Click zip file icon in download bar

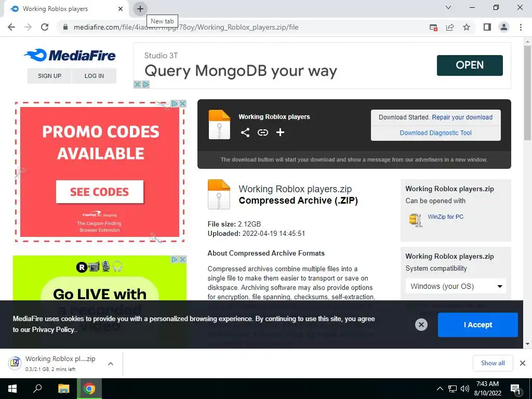[x=15, y=363]
